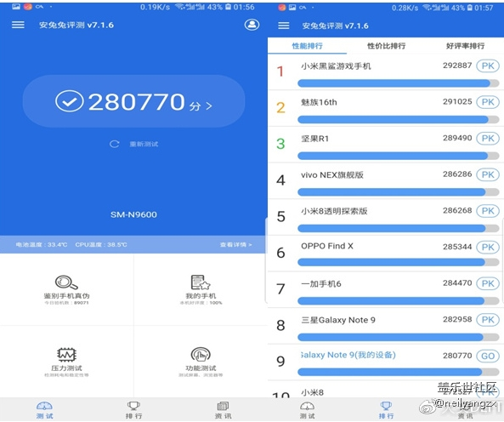
Task: Click score bar of 小米黑鲨游戏手机
Action: pos(399,83)
